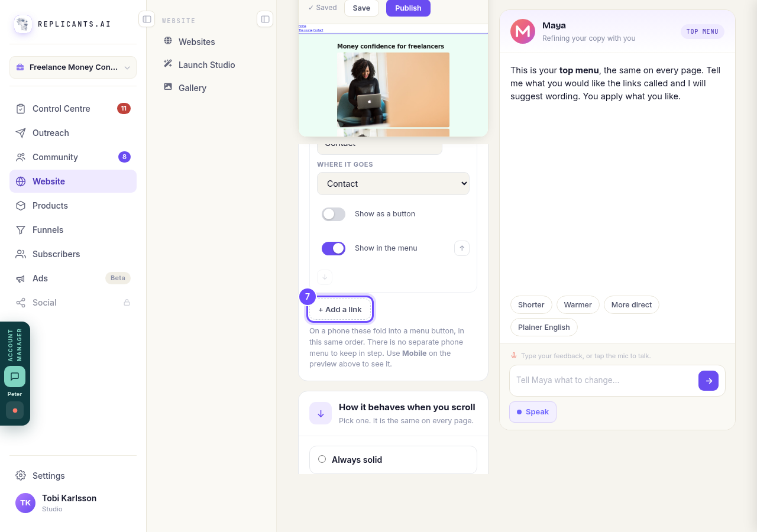Click the Social share icon
This screenshot has height=532, width=757.
coord(21,303)
